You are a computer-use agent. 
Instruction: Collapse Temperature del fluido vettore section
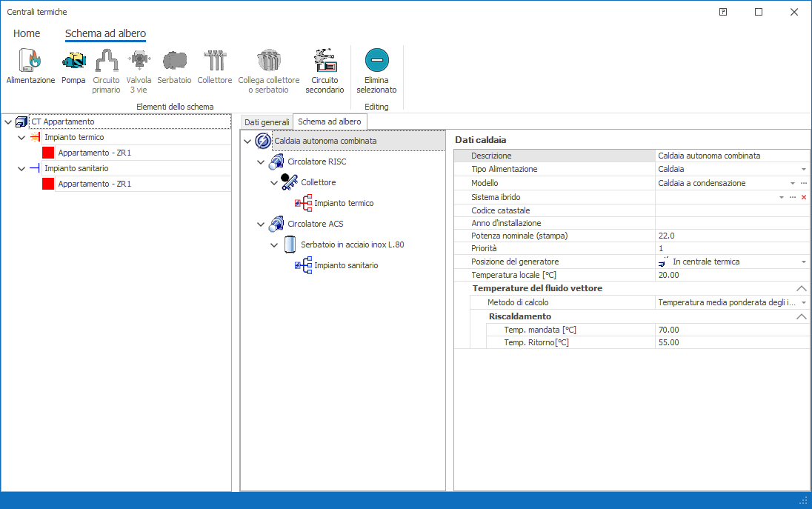tap(801, 288)
